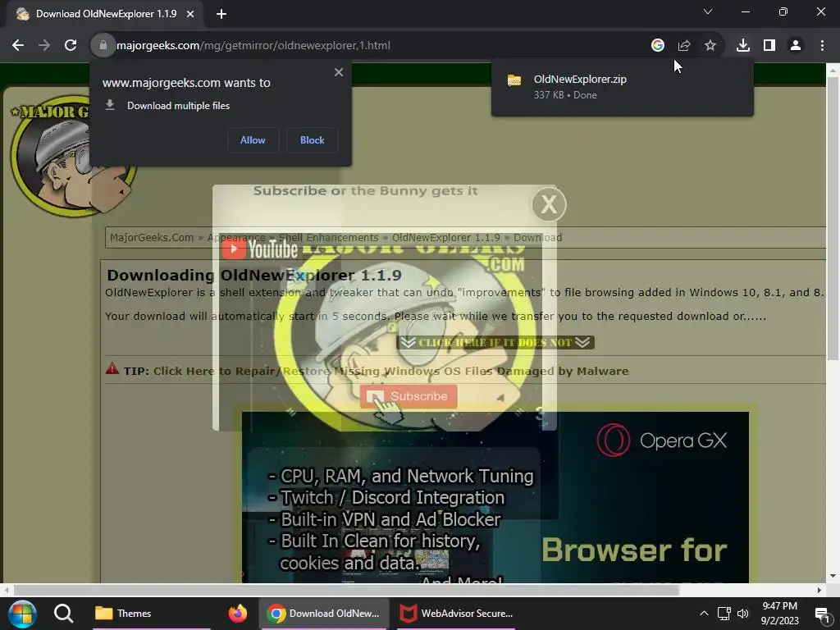Viewport: 840px width, 630px height.
Task: Open the Chrome three-dot menu
Action: coord(822,46)
